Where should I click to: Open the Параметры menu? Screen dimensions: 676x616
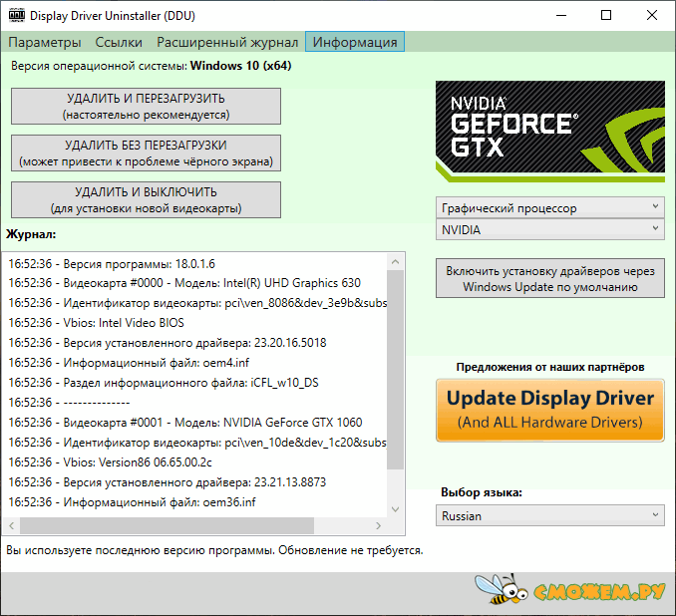point(45,42)
